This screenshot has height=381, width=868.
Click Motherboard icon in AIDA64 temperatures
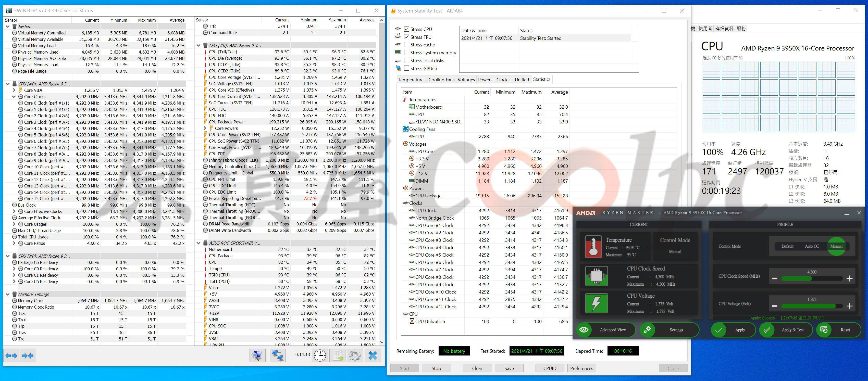click(x=412, y=107)
